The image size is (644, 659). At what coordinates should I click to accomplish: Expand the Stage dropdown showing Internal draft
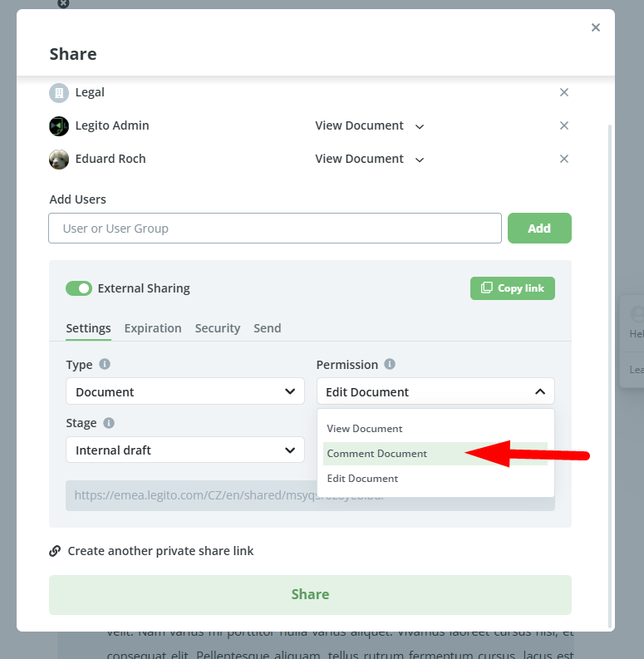coord(184,450)
